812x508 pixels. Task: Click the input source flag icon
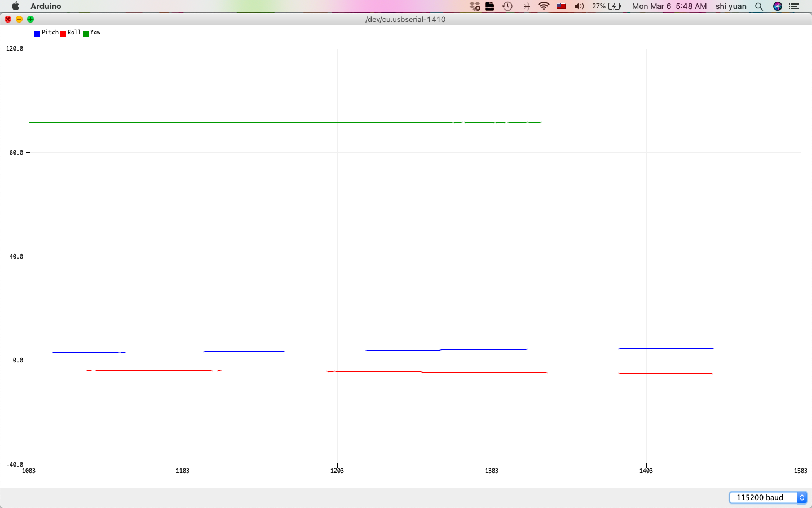[561, 6]
